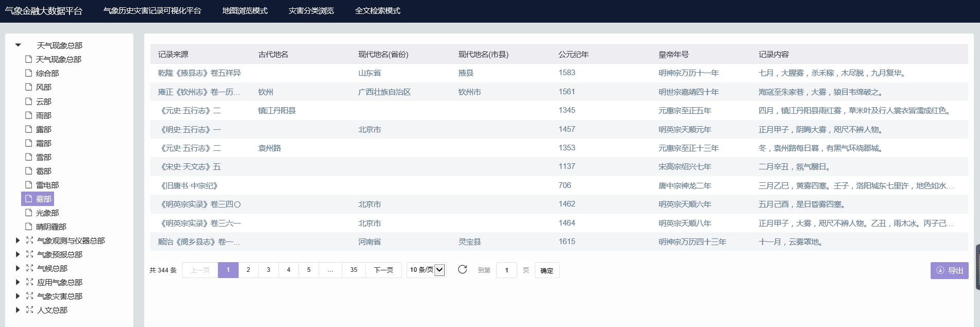Click the group icon beside 气候总部

pyautogui.click(x=29, y=268)
